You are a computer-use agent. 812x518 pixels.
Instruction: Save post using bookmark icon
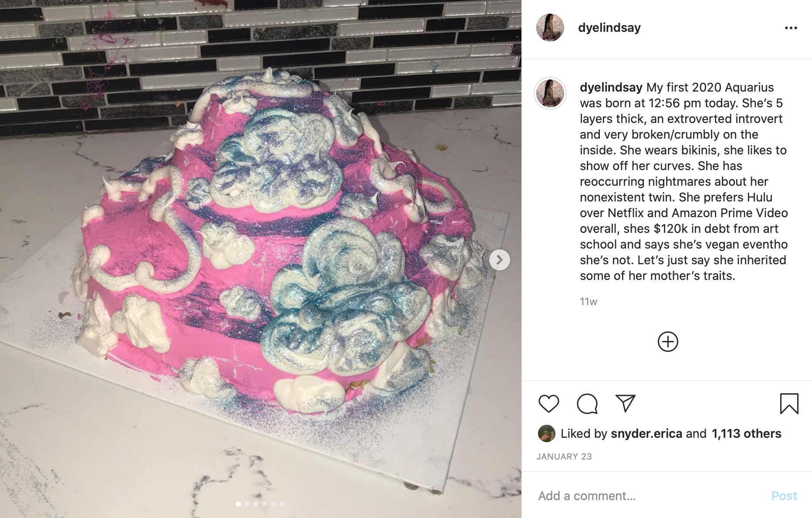point(789,403)
